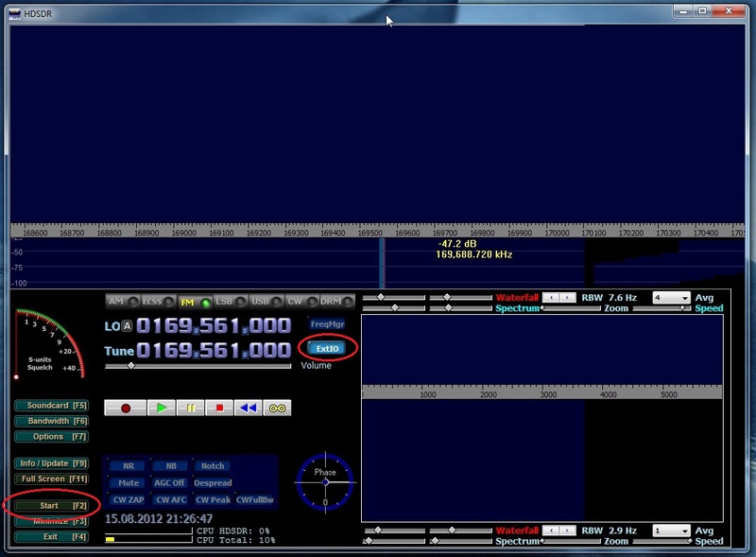Toggle CWFullBw option
756x557 pixels.
pyautogui.click(x=254, y=499)
